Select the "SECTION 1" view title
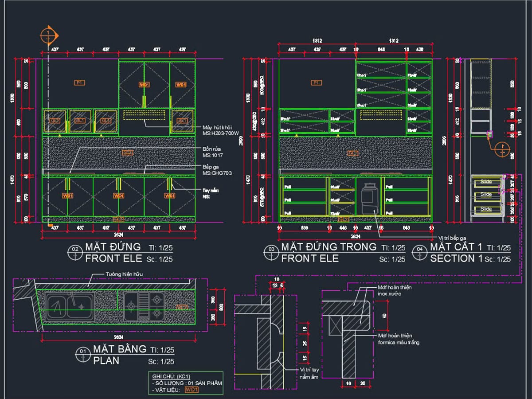This screenshot has width=532, height=399. [x=456, y=258]
